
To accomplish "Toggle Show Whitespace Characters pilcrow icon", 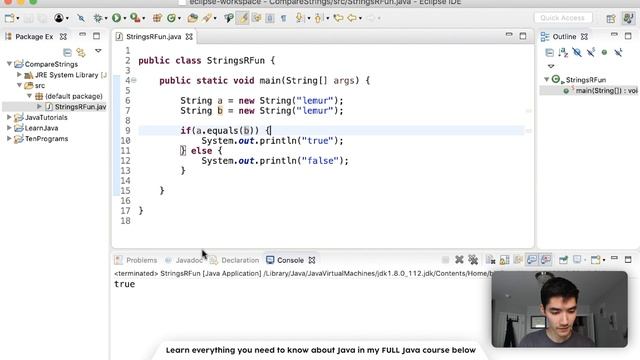I will pyautogui.click(x=283, y=18).
